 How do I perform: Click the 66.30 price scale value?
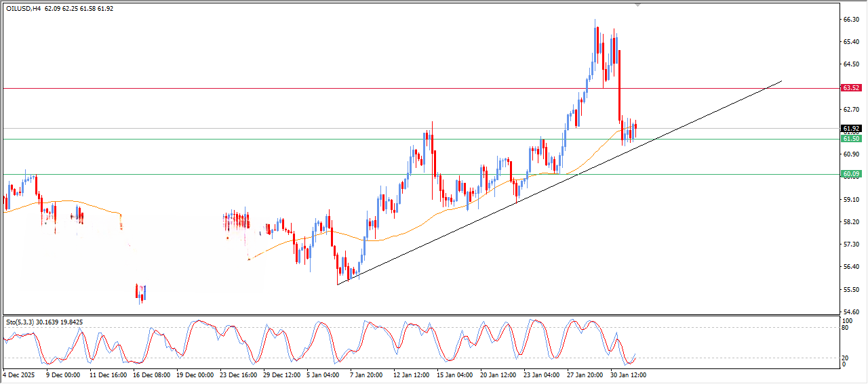(851, 20)
